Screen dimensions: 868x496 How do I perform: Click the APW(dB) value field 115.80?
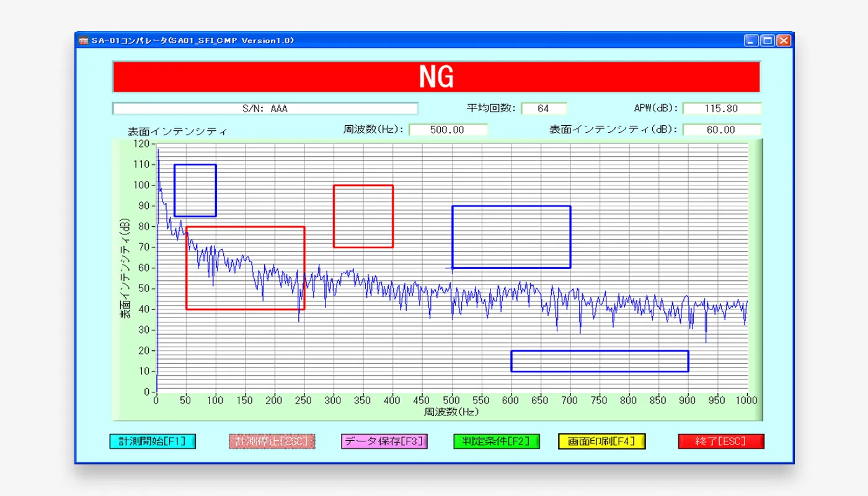pos(721,108)
